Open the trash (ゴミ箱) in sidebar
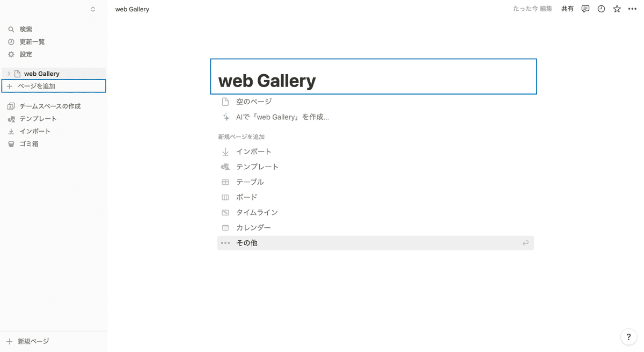Viewport: 644px width, 352px height. tap(28, 144)
